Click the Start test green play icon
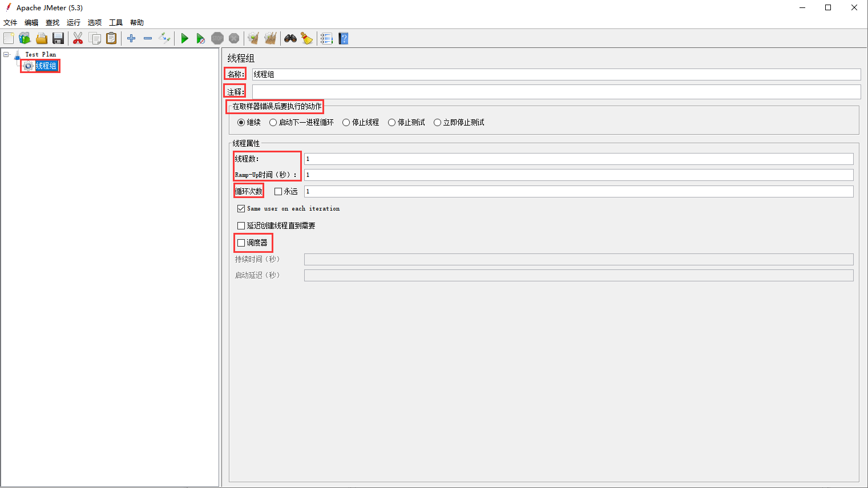Image resolution: width=868 pixels, height=488 pixels. 184,38
